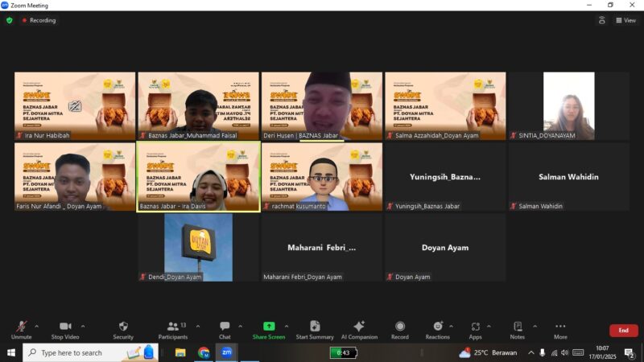Expand the video options arrow beside Stop Video
Viewport: 644px width, 362px height.
(x=83, y=326)
